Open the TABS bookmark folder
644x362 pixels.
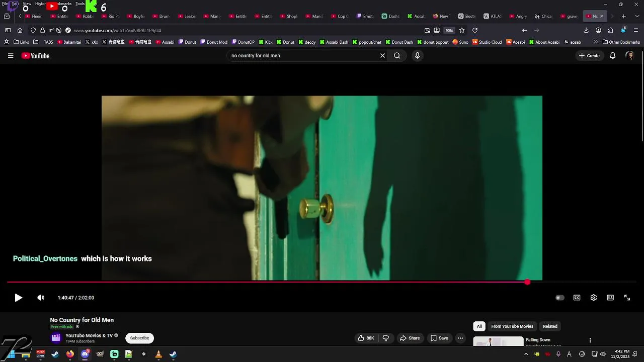(43, 42)
